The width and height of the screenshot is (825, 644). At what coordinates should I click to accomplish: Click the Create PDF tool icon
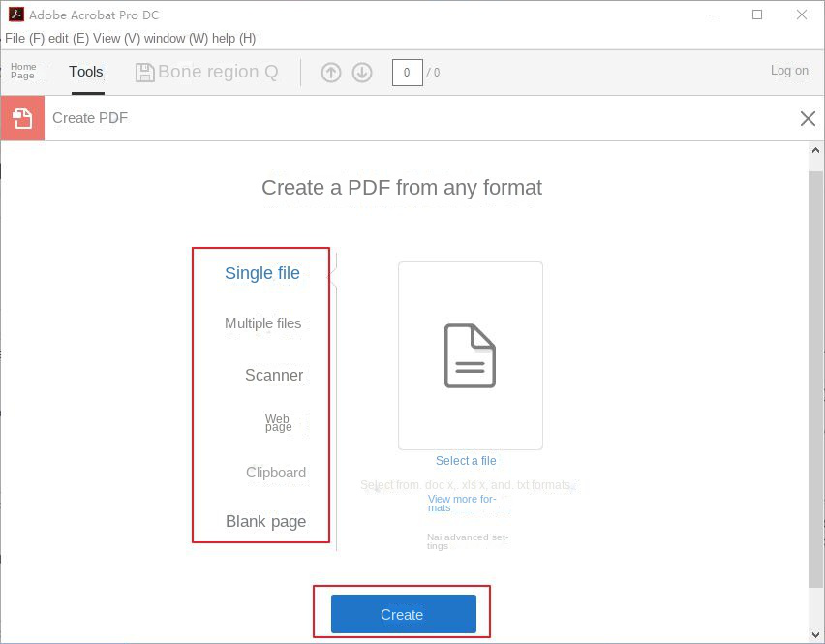point(21,117)
